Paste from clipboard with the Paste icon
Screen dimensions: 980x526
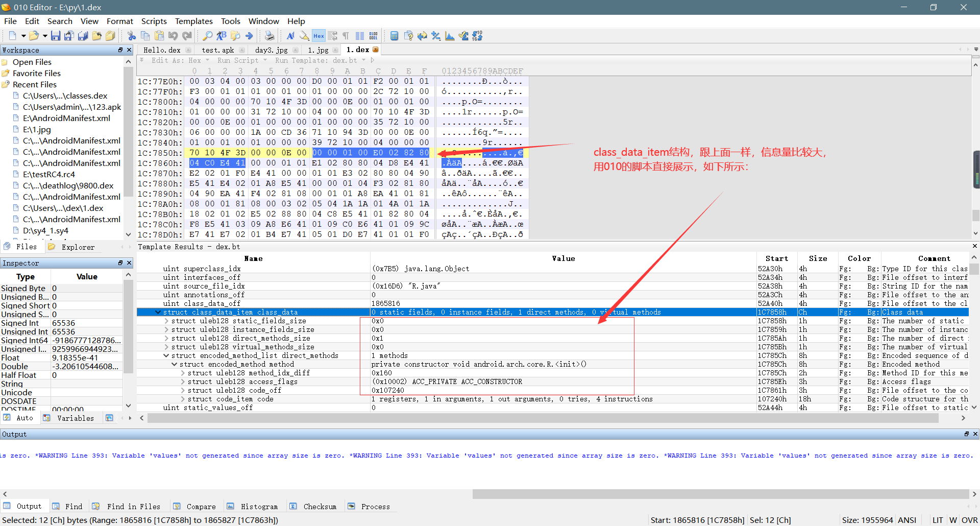(159, 36)
